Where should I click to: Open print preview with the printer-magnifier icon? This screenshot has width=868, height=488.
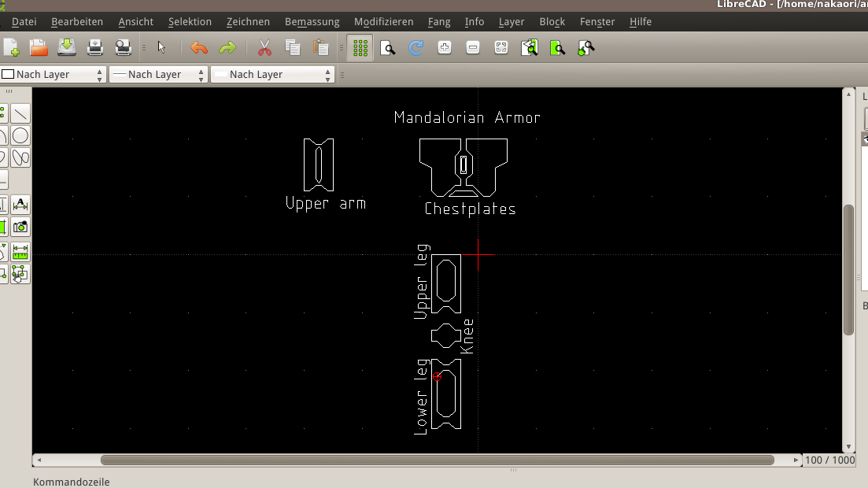[x=123, y=48]
